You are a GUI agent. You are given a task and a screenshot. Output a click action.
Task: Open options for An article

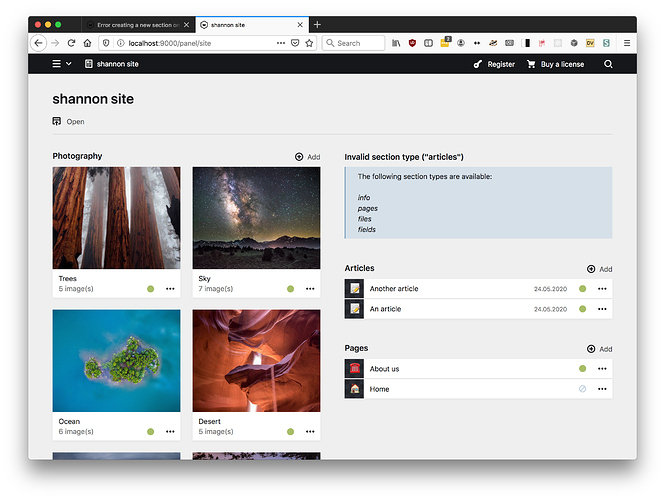[602, 309]
